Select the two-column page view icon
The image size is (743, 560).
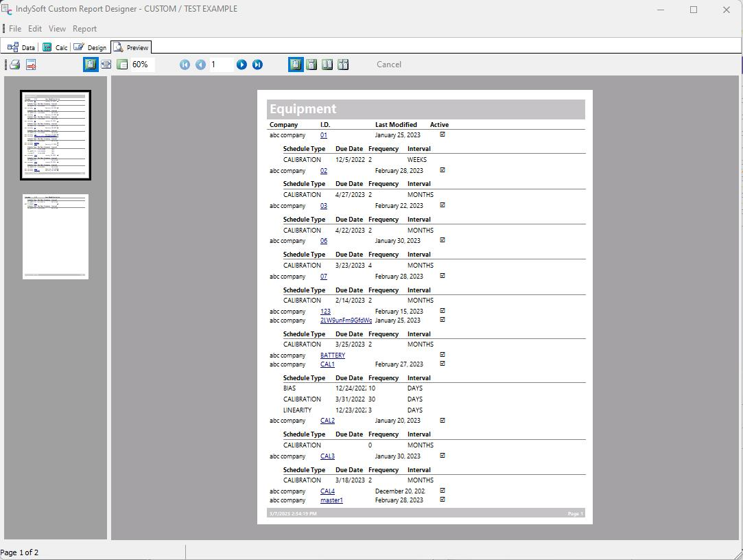(x=327, y=65)
